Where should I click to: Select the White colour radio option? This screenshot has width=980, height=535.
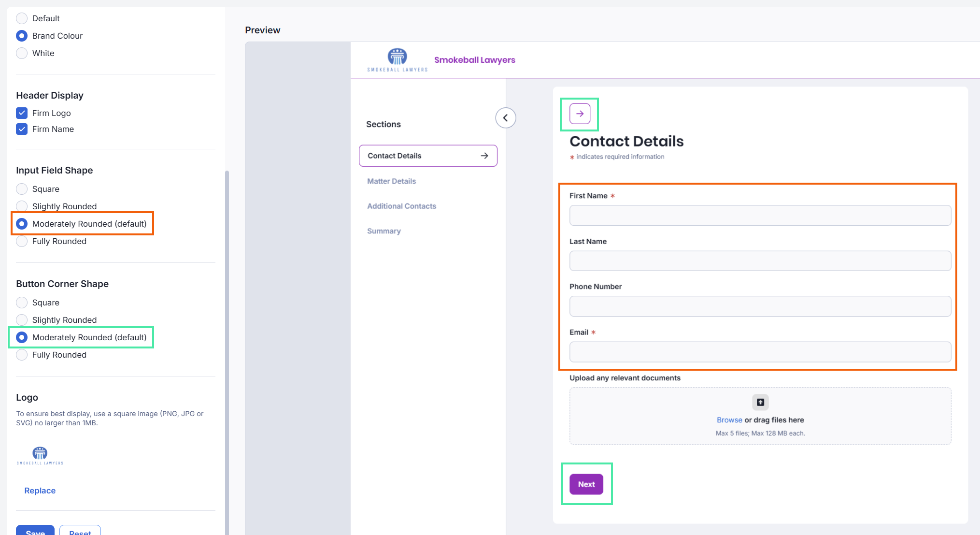coord(22,53)
